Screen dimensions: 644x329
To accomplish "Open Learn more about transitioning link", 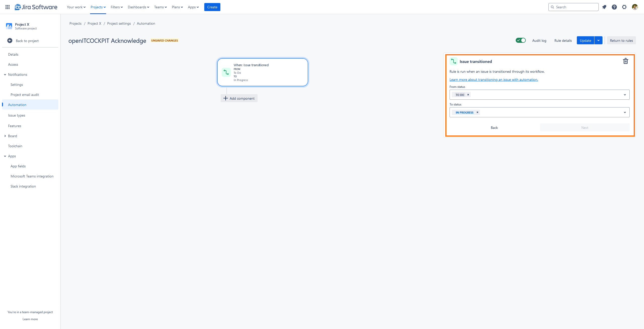I will point(494,80).
